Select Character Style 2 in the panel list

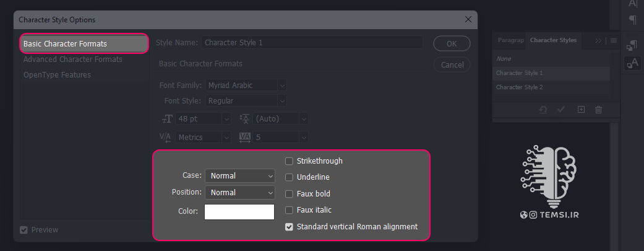(x=551, y=87)
